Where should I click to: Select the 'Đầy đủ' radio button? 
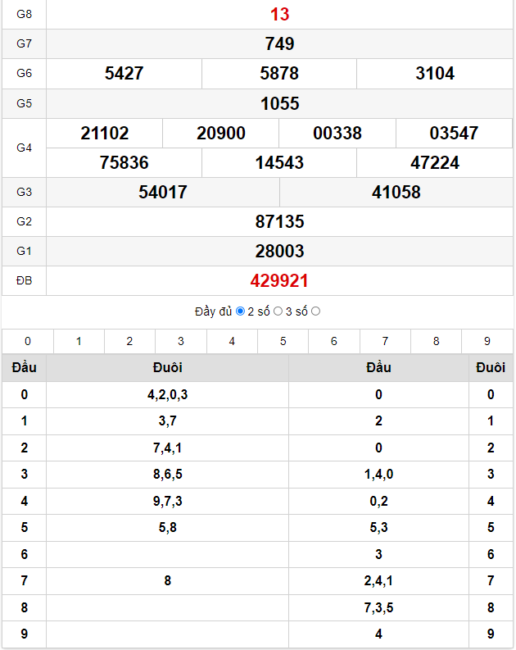(x=240, y=311)
